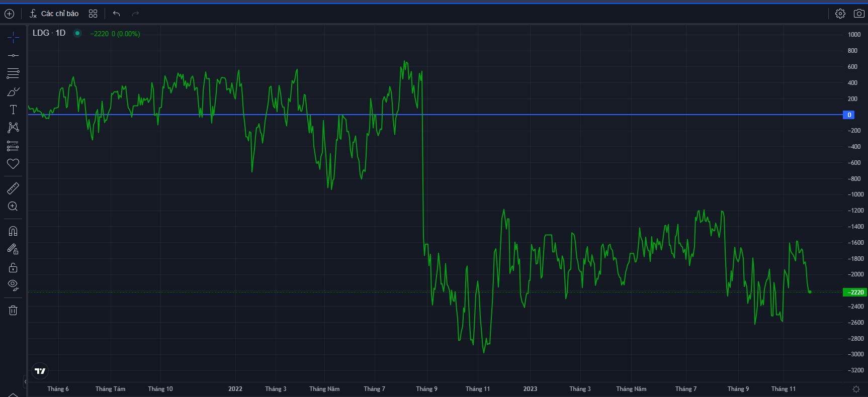Click the compare or add symbol plus icon
This screenshot has width=868, height=397.
pyautogui.click(x=9, y=14)
